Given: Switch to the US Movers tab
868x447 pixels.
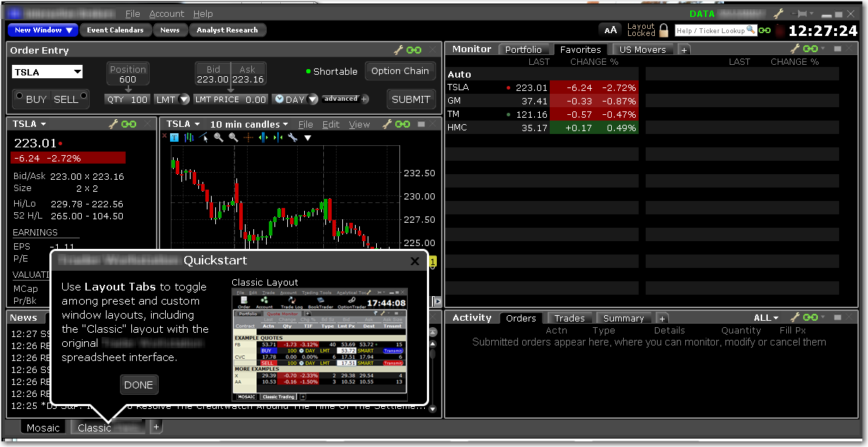Looking at the screenshot, I should (x=642, y=49).
